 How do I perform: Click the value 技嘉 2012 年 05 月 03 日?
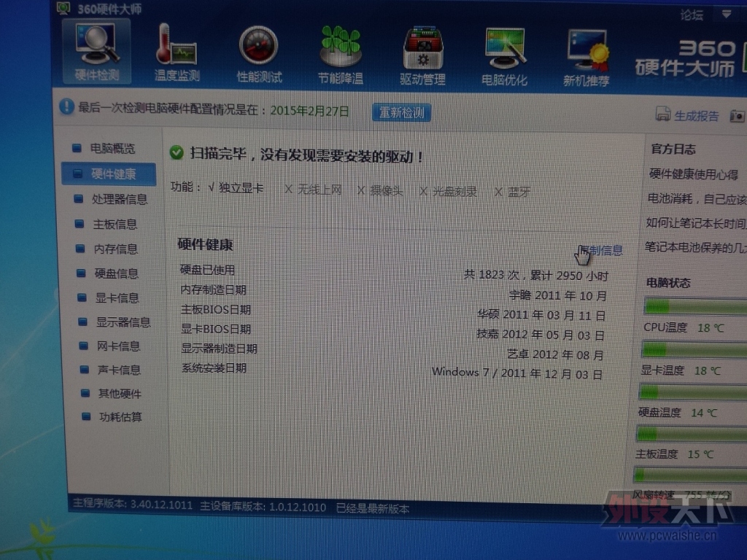click(541, 335)
